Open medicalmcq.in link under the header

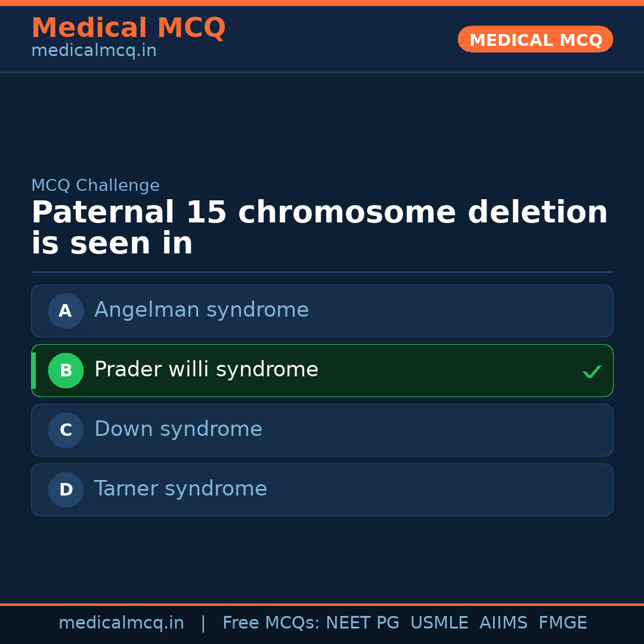pos(94,51)
